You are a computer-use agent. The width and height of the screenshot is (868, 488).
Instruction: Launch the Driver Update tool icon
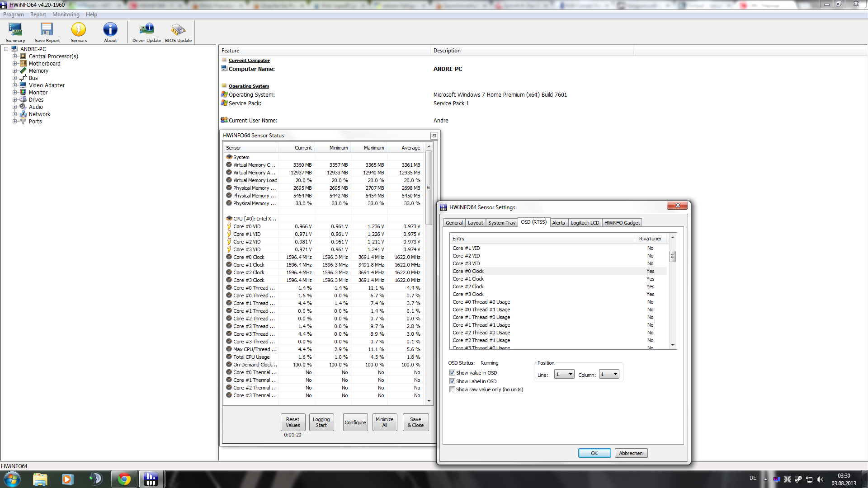[146, 32]
